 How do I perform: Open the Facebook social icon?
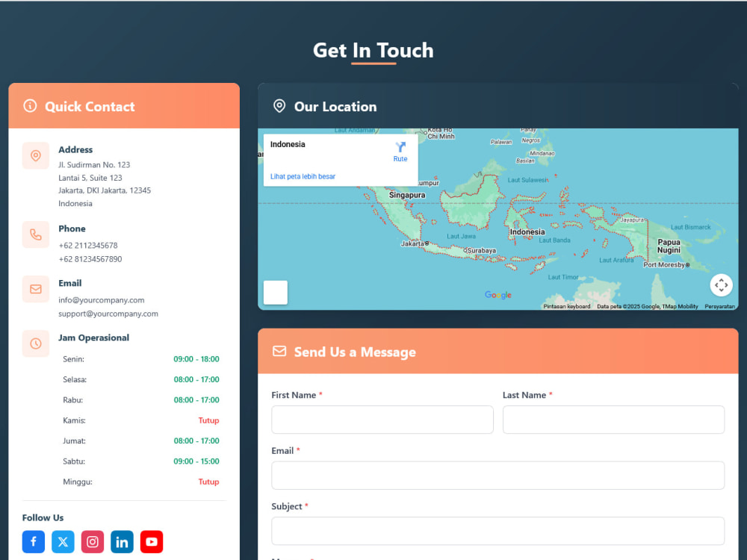coord(34,541)
